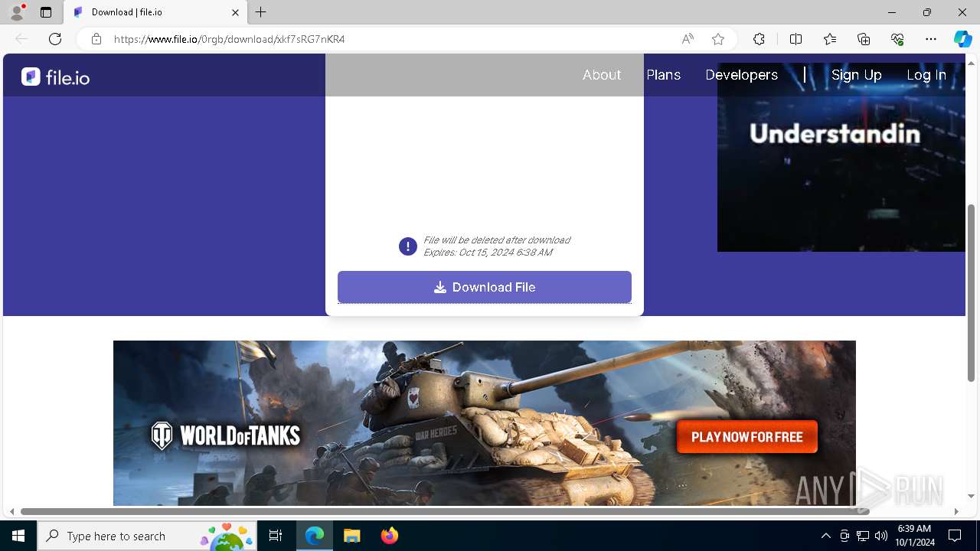Click the file deletion warning icon
The image size is (980, 551).
coord(408,246)
